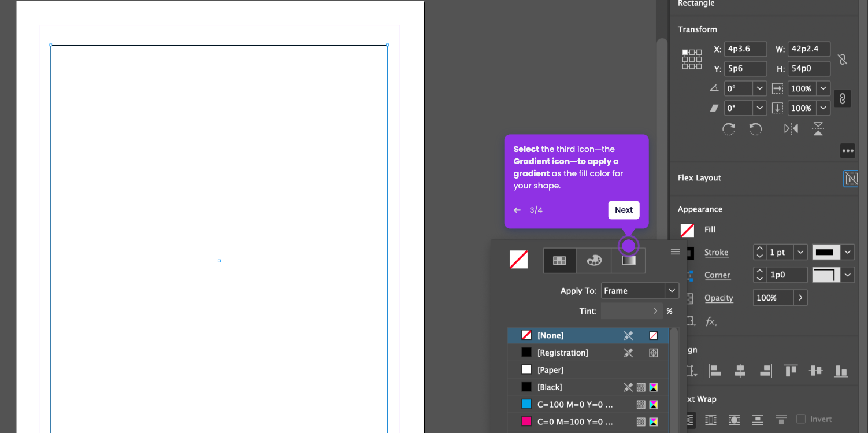Click the Fill swatch in Appearance

click(687, 230)
